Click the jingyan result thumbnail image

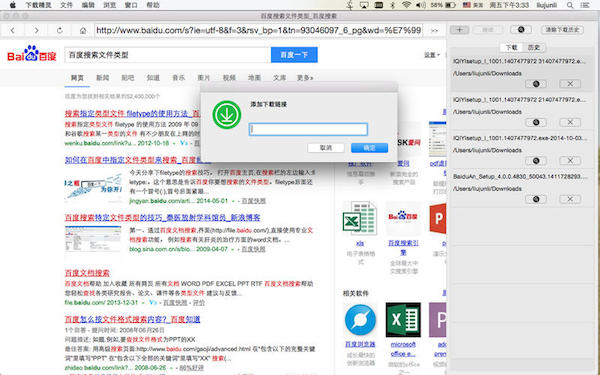pos(93,187)
